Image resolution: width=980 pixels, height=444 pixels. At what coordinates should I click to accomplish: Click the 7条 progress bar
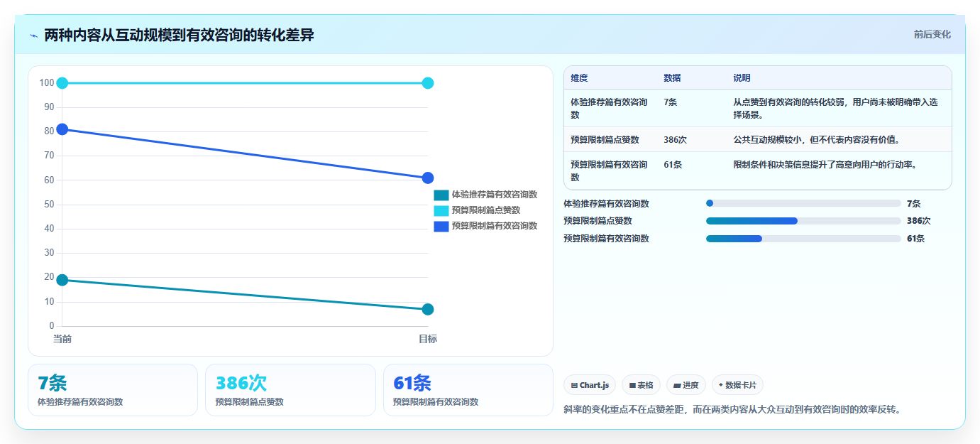[x=803, y=203]
